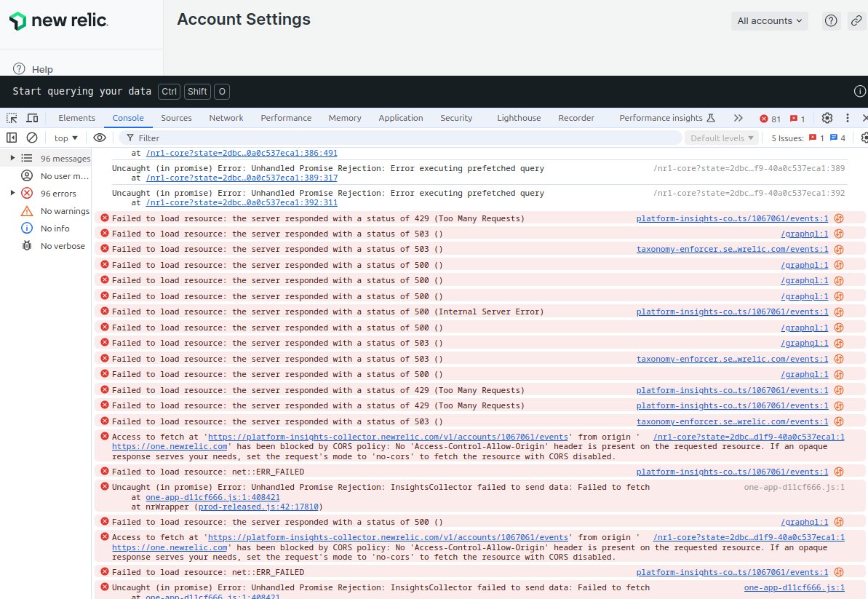The height and width of the screenshot is (599, 868).
Task: Click Shift key badge in query bar
Action: [197, 92]
